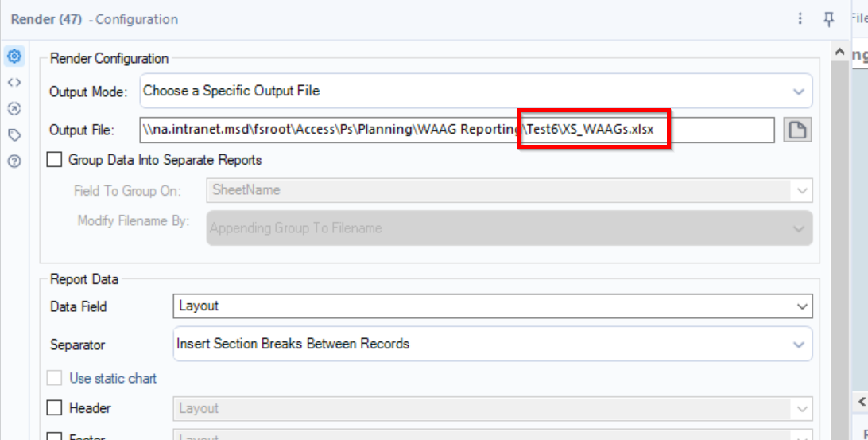Image resolution: width=868 pixels, height=440 pixels.
Task: Tick the Header checkbox
Action: (55, 408)
